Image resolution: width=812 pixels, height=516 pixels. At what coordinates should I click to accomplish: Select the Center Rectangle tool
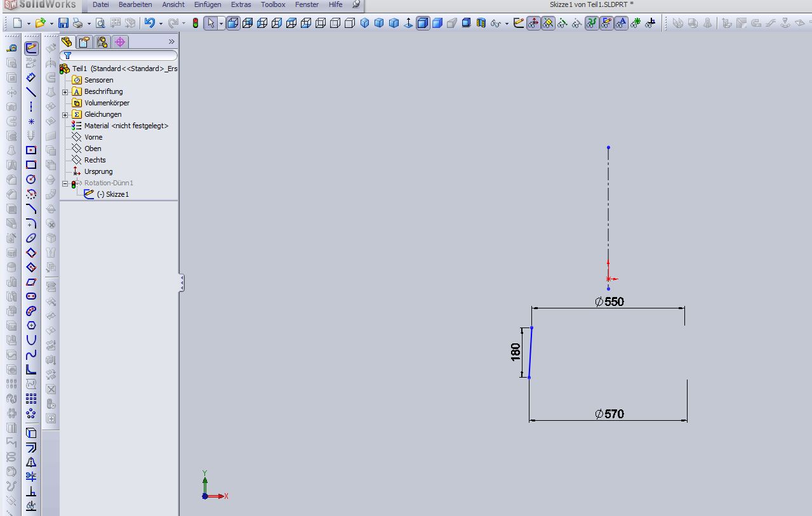pos(31,150)
